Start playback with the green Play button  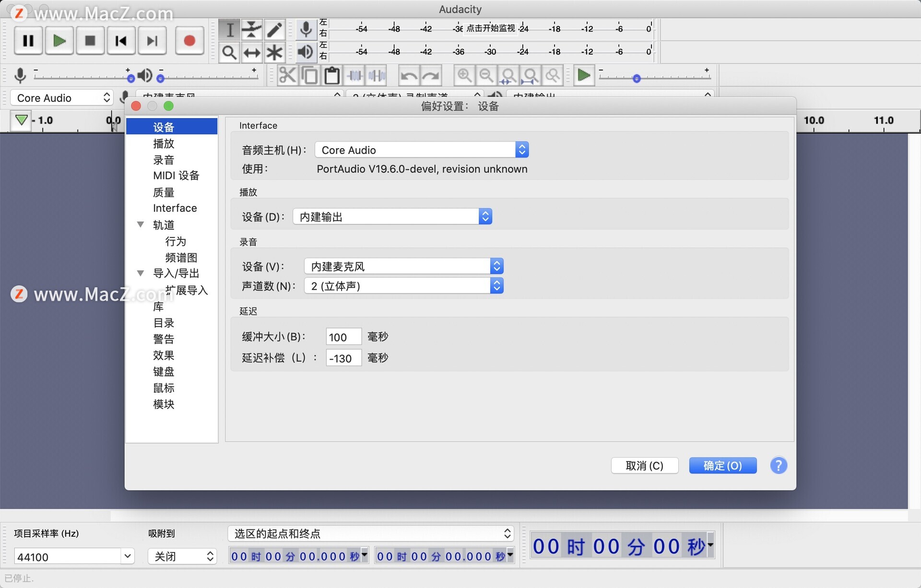coord(59,41)
